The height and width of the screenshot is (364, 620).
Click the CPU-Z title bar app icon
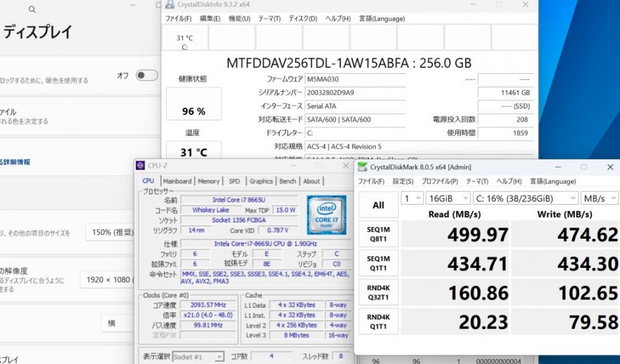pyautogui.click(x=140, y=166)
